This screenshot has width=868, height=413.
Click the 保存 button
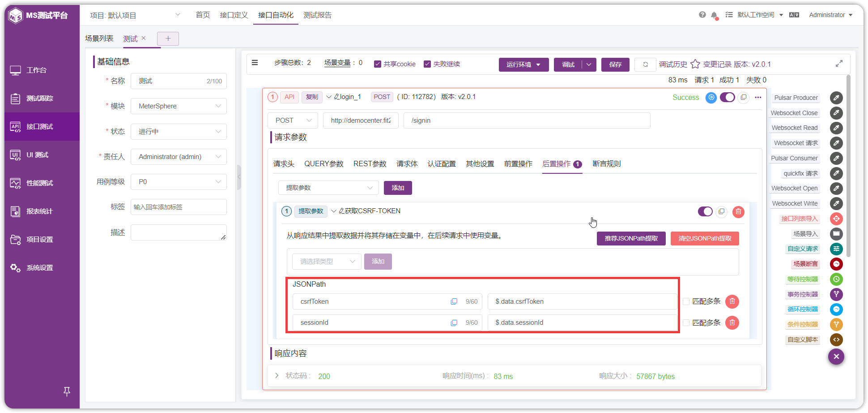point(615,65)
